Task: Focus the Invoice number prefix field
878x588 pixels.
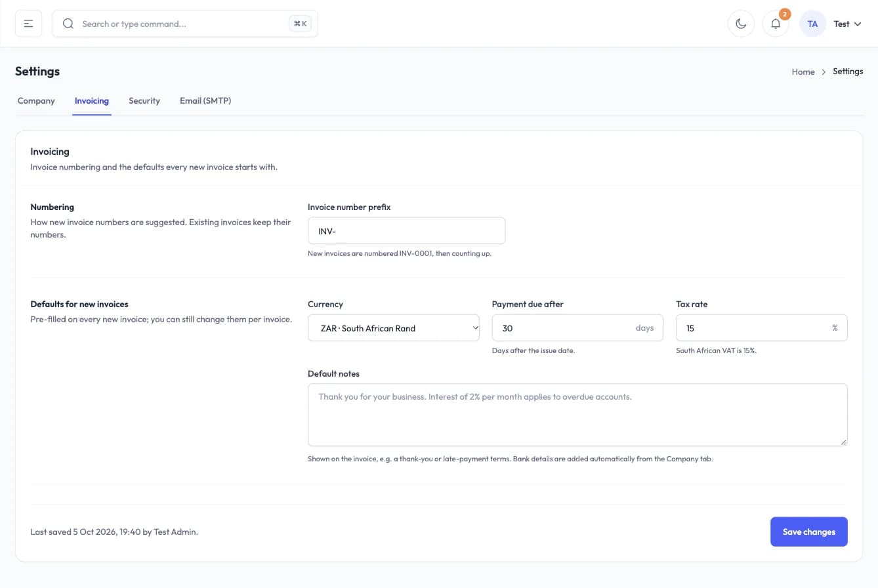Action: (x=406, y=231)
